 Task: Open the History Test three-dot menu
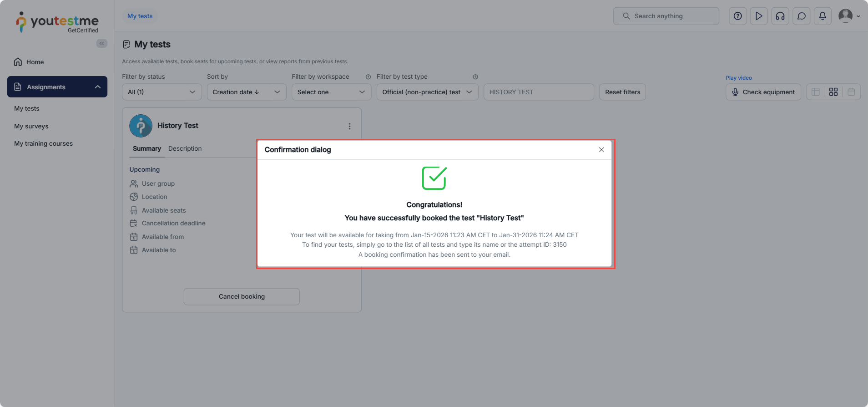349,126
